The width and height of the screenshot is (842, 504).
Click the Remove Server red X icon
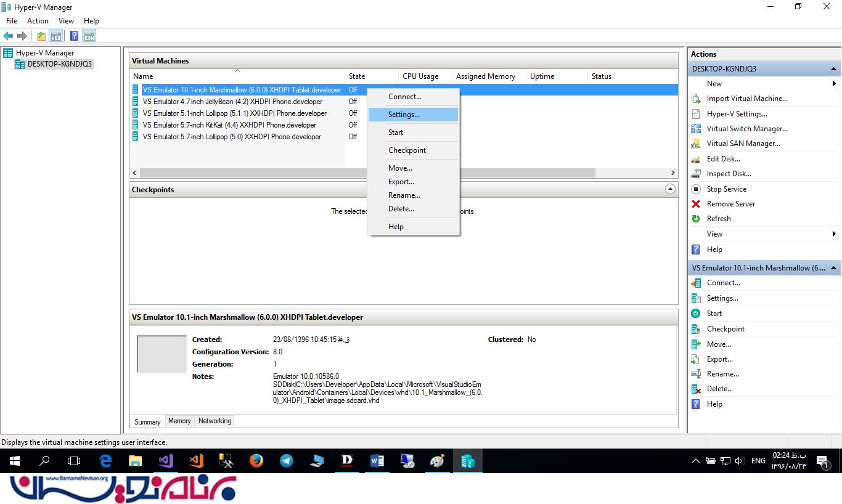696,204
